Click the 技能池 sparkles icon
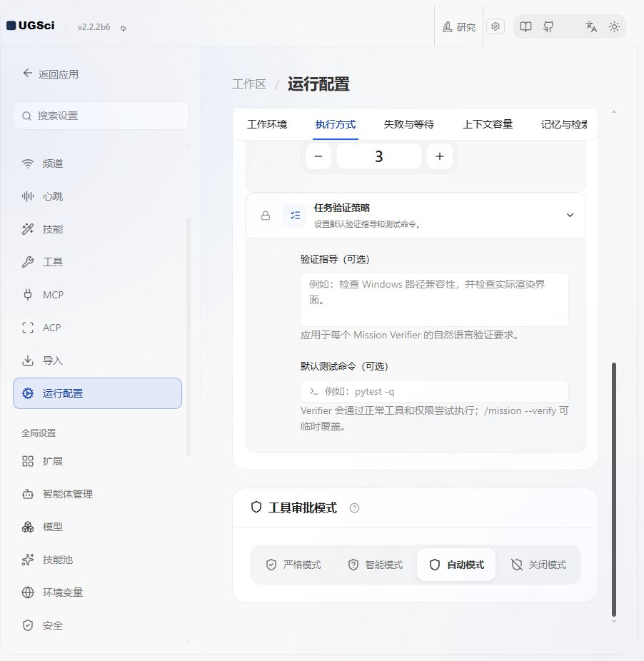 [x=28, y=560]
